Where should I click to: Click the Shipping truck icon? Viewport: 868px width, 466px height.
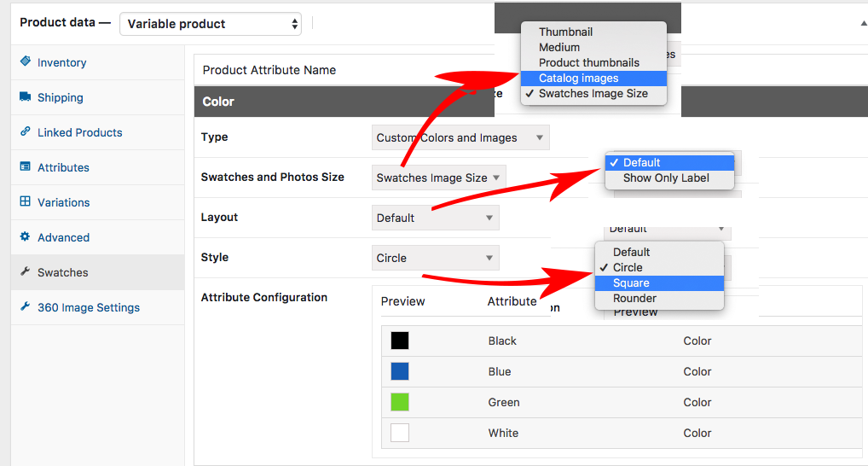click(x=25, y=97)
